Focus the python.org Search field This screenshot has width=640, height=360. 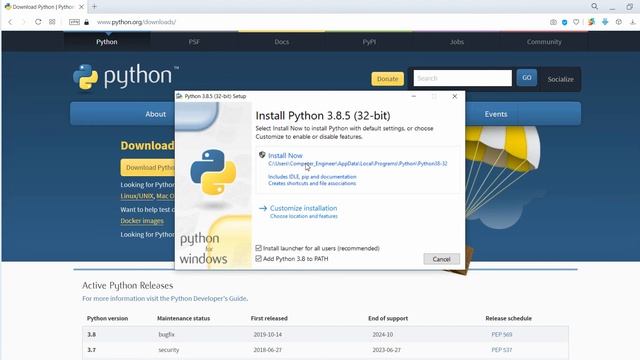click(x=462, y=78)
